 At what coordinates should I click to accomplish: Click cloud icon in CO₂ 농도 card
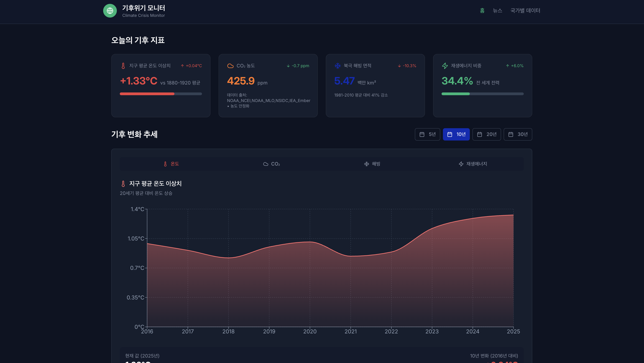click(x=230, y=66)
